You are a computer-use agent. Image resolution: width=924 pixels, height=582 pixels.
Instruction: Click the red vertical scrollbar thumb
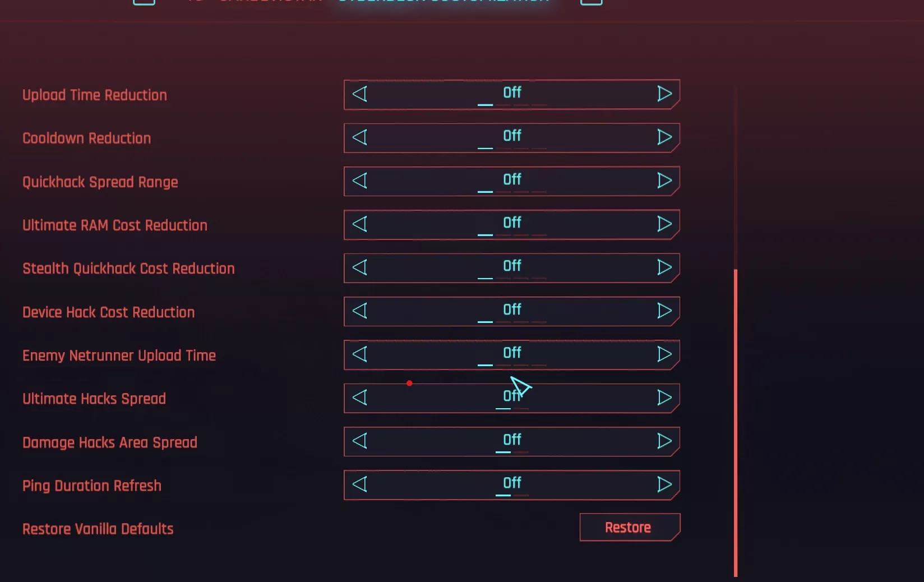pyautogui.click(x=736, y=423)
